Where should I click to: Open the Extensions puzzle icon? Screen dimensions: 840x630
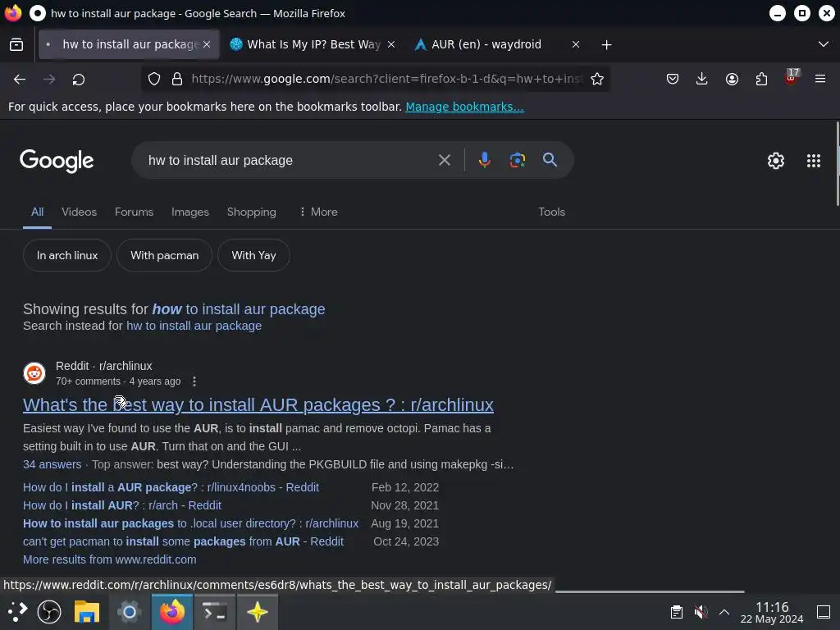point(761,80)
